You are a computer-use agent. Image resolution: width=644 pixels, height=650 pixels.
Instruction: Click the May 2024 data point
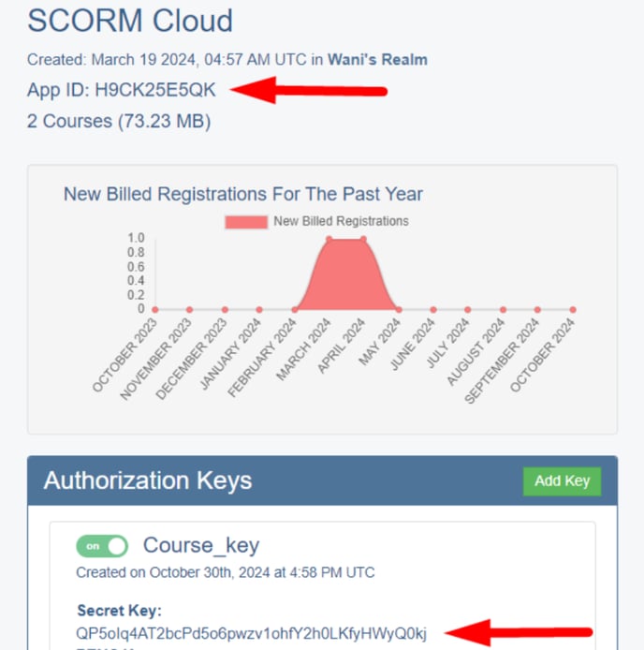398,310
